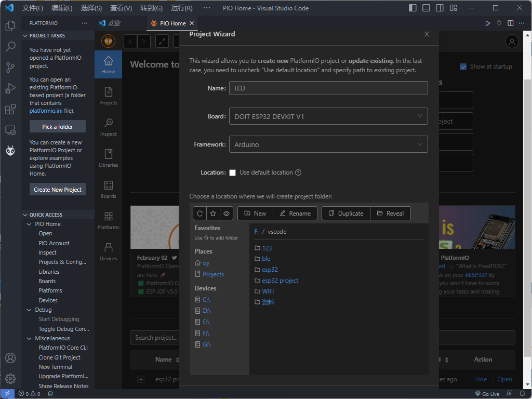
Task: Open PLATFORMIO panel more actions menu
Action: pyautogui.click(x=84, y=23)
